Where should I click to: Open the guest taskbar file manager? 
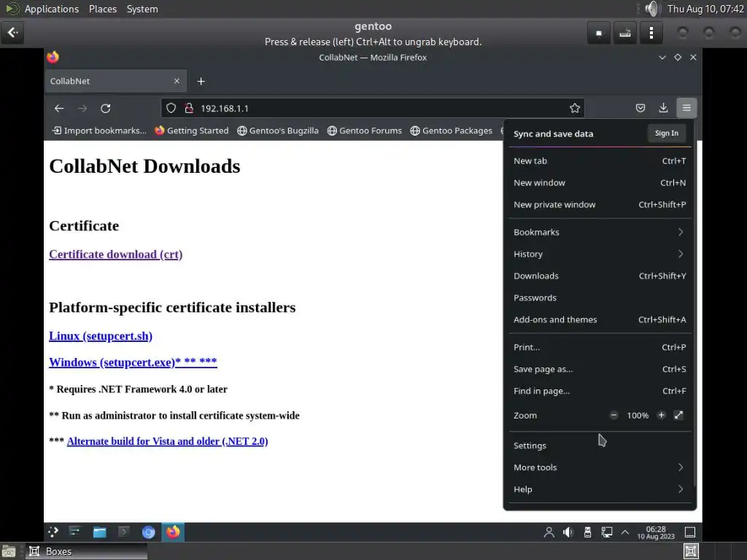pos(99,532)
